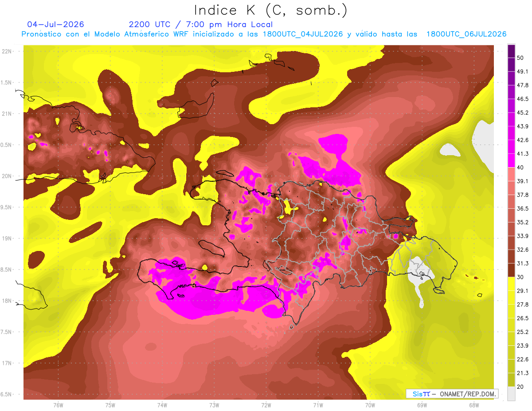Click the legend value "43.9"
Screen dimensions: 532x411
pos(523,126)
